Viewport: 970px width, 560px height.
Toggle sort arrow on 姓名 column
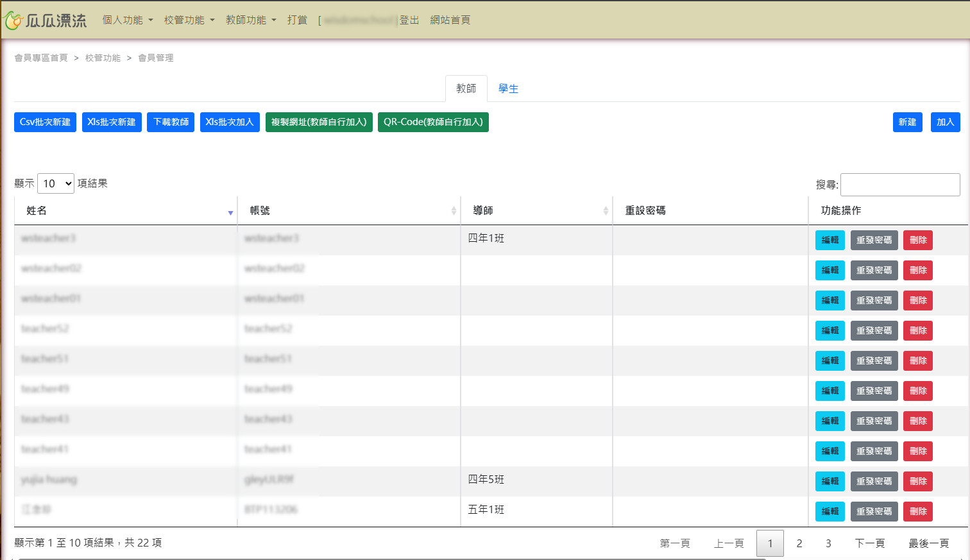click(x=230, y=212)
